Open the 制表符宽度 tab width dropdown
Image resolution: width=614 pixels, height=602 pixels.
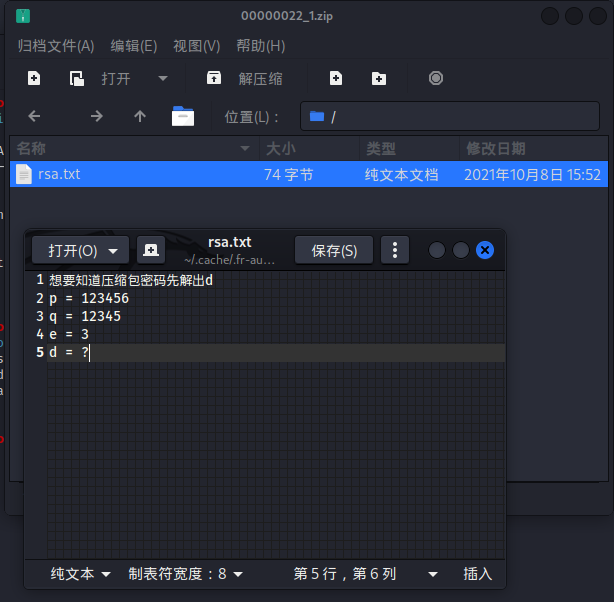point(186,574)
